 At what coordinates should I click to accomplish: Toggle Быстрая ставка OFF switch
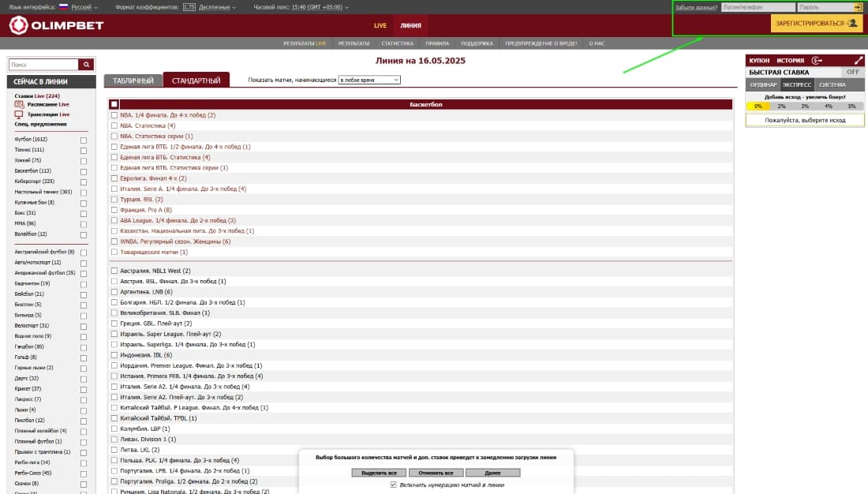pyautogui.click(x=852, y=72)
